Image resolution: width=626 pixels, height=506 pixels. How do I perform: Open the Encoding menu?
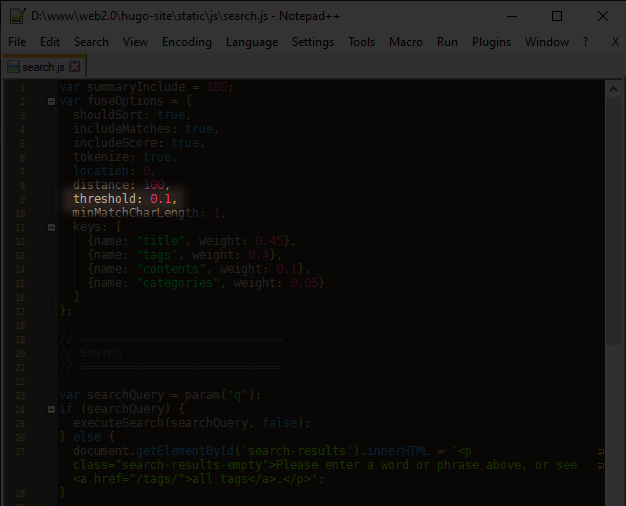(186, 42)
